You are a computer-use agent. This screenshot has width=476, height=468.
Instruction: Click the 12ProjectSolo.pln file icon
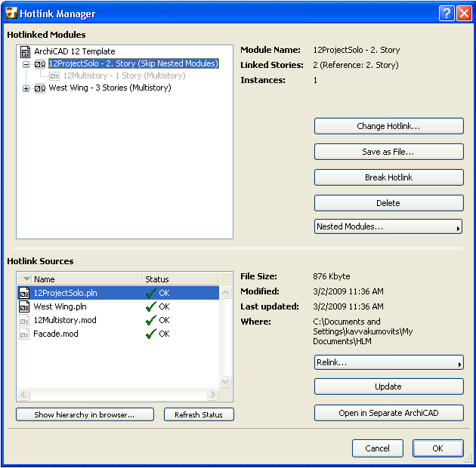pyautogui.click(x=24, y=293)
